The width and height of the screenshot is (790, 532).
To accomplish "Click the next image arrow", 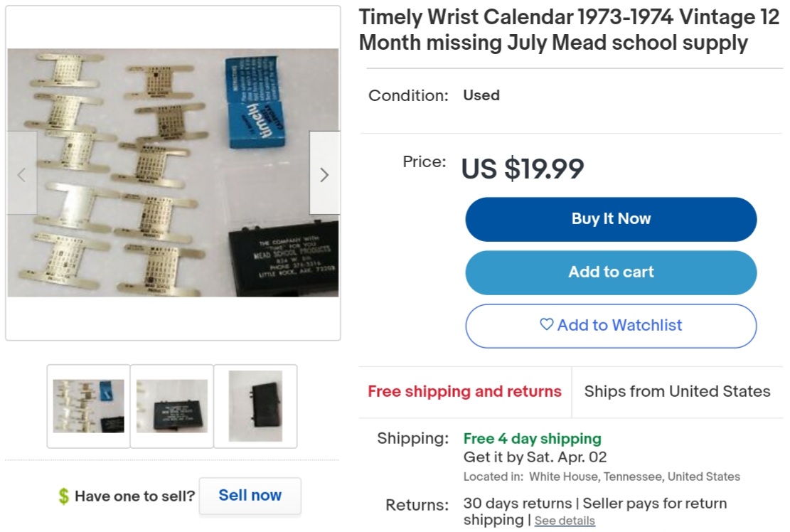I will click(x=324, y=174).
